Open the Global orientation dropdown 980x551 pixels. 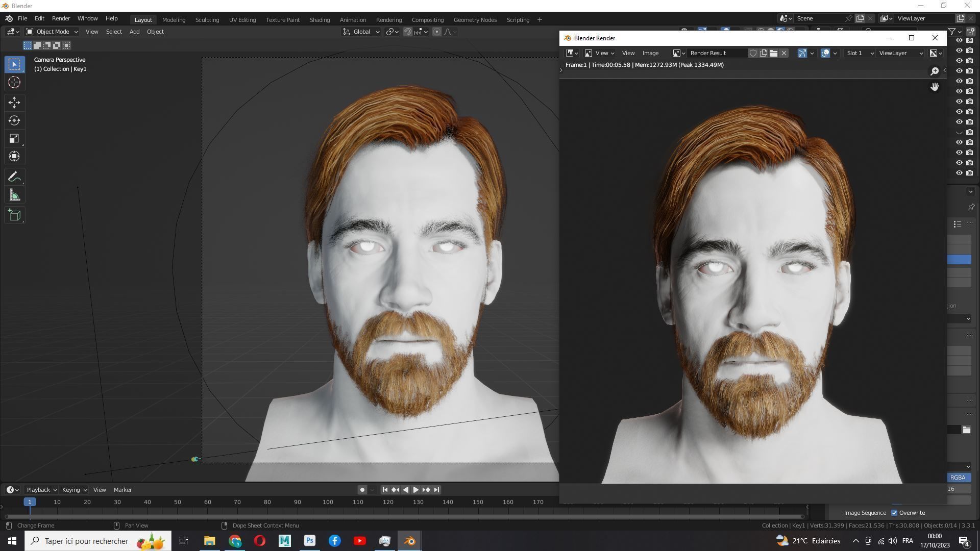(x=361, y=32)
